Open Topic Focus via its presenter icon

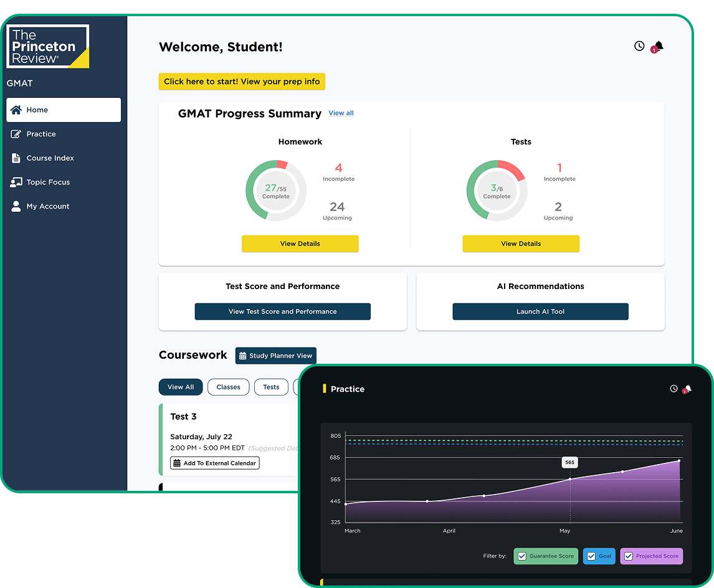[15, 182]
